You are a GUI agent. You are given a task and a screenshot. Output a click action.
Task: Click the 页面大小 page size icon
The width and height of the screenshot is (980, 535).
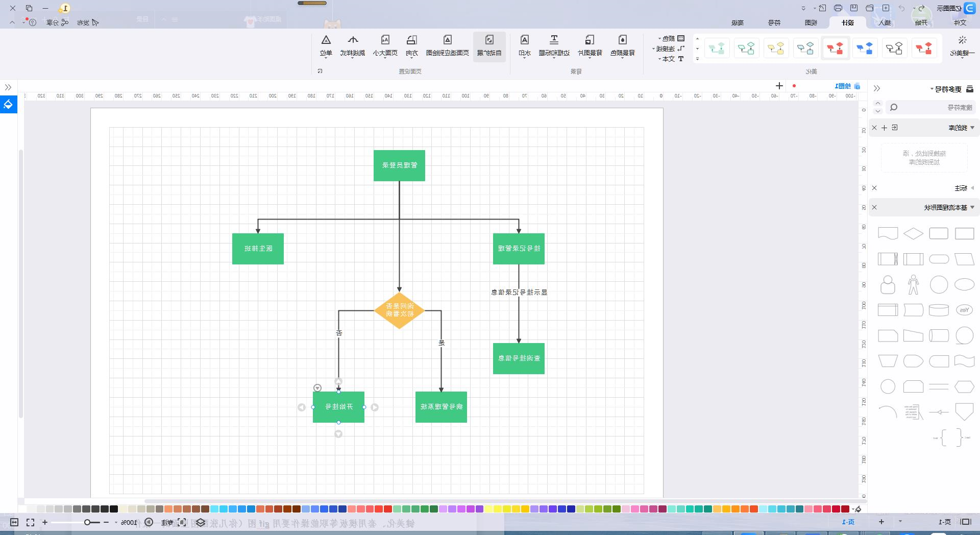pos(385,40)
